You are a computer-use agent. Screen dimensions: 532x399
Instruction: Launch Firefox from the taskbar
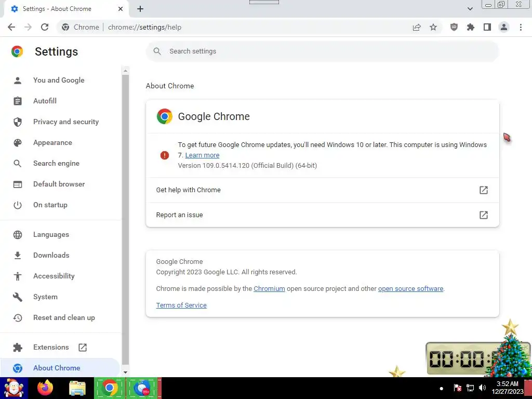[x=45, y=388]
